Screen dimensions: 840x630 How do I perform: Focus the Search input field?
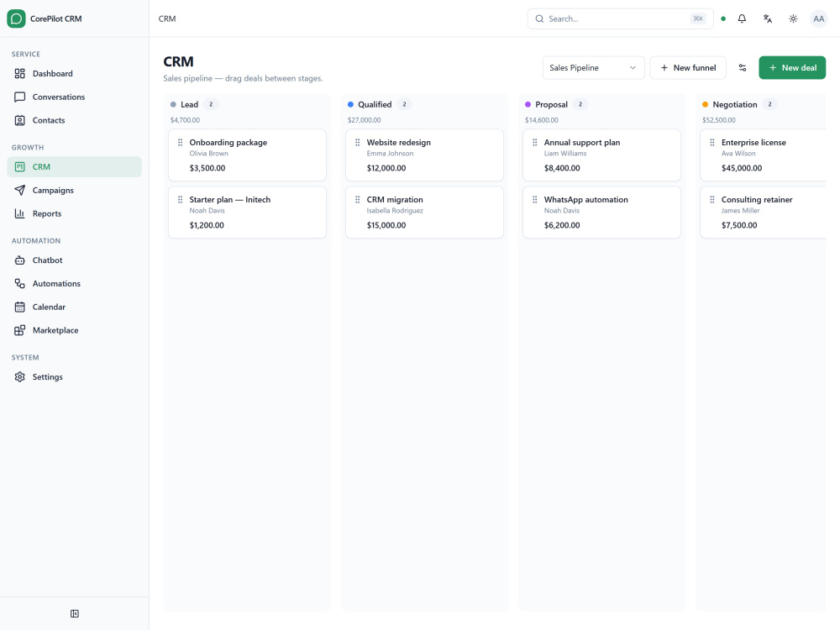[621, 18]
